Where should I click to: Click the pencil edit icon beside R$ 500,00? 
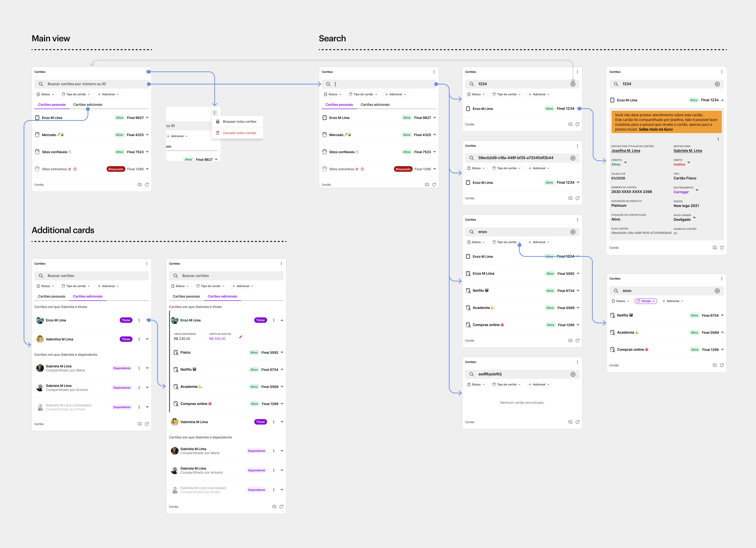coord(241,337)
